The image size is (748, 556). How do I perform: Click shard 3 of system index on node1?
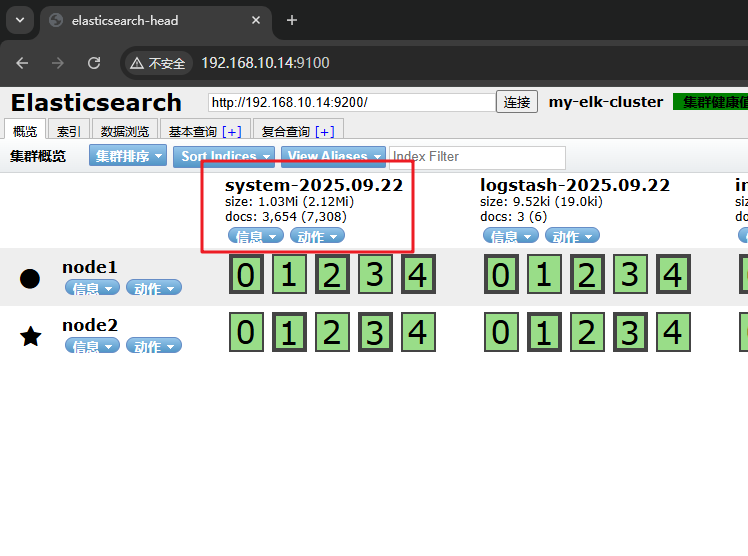375,274
